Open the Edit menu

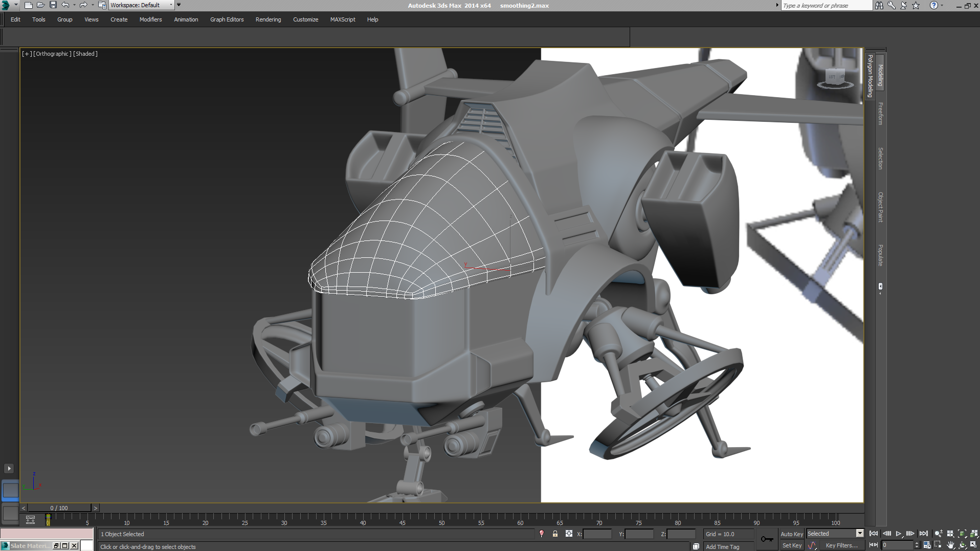pos(15,19)
